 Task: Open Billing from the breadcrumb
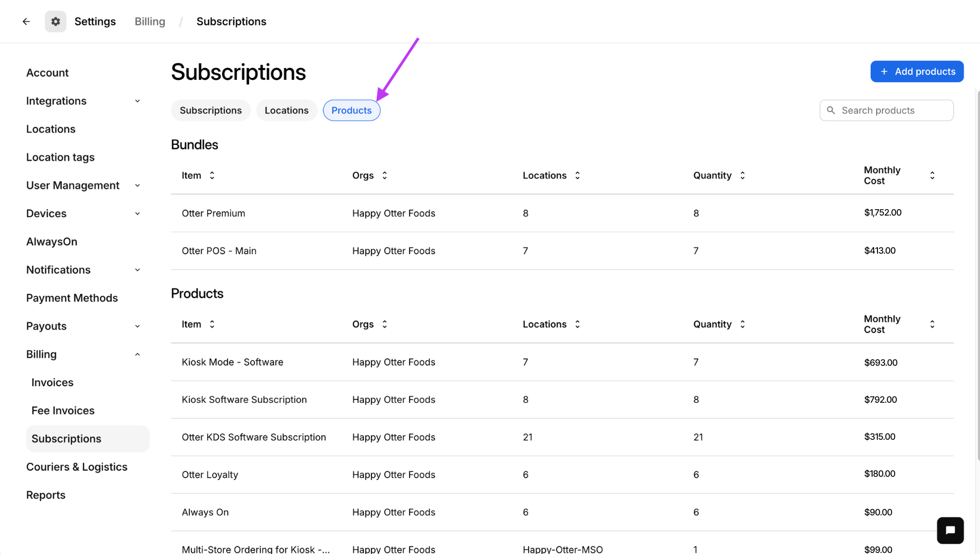pyautogui.click(x=149, y=21)
